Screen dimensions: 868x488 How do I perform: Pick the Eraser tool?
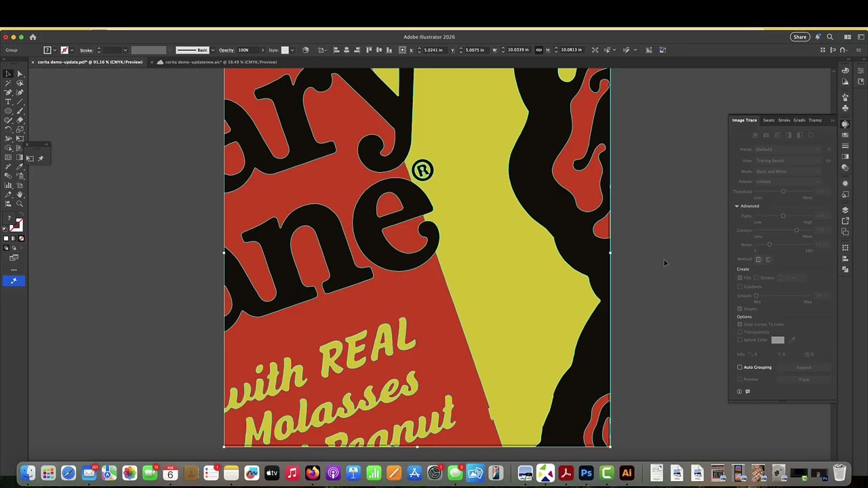pos(20,120)
